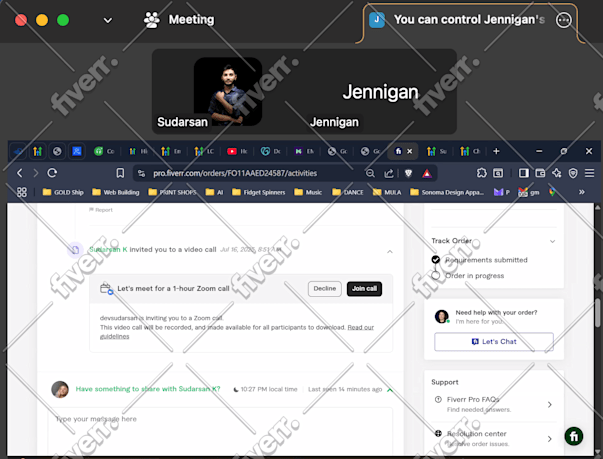Bookmark this page with the bookmark icon
603x459 pixels.
(120, 173)
